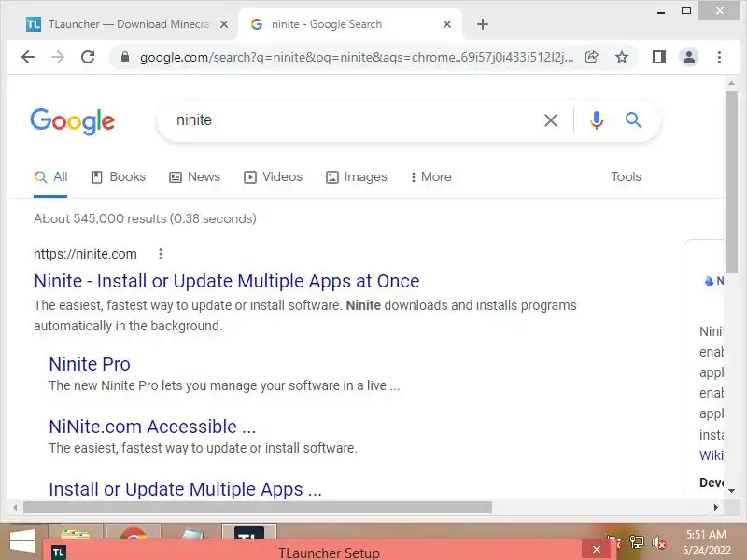
Task: Switch to Books results
Action: pos(119,177)
